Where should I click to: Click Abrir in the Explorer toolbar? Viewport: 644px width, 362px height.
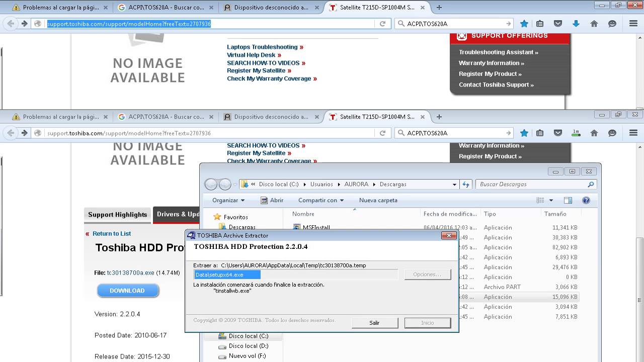272,200
